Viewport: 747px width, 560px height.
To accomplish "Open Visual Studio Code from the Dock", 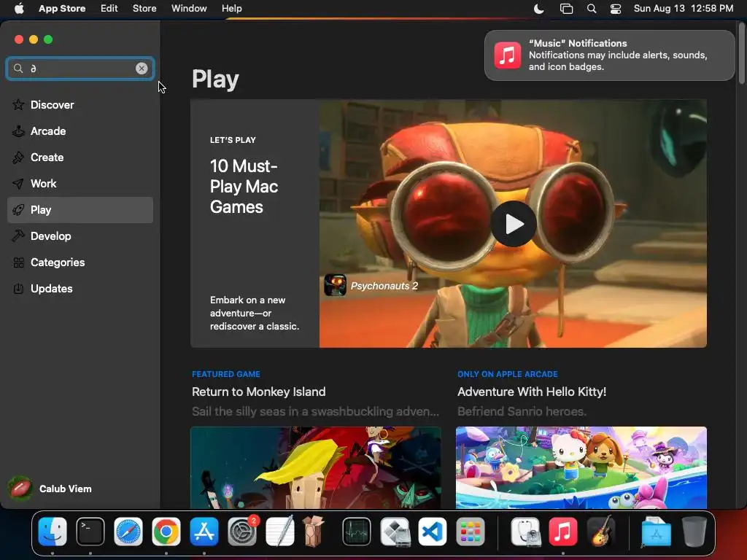I will [x=433, y=532].
